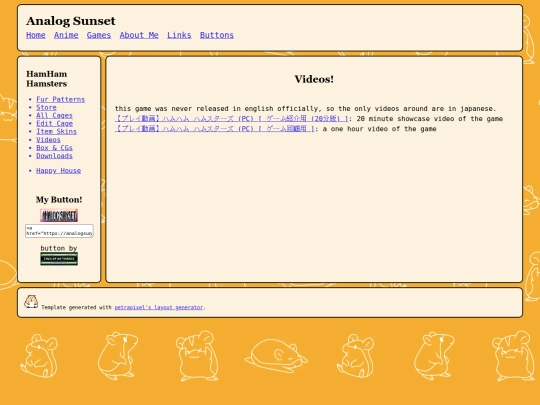Open the Links page
The height and width of the screenshot is (405, 540).
click(x=179, y=35)
